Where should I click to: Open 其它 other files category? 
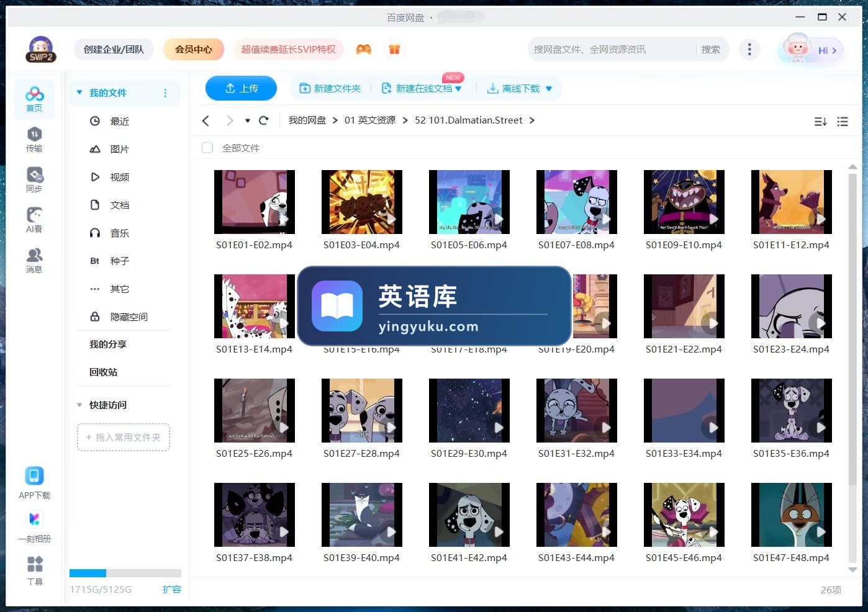click(120, 289)
